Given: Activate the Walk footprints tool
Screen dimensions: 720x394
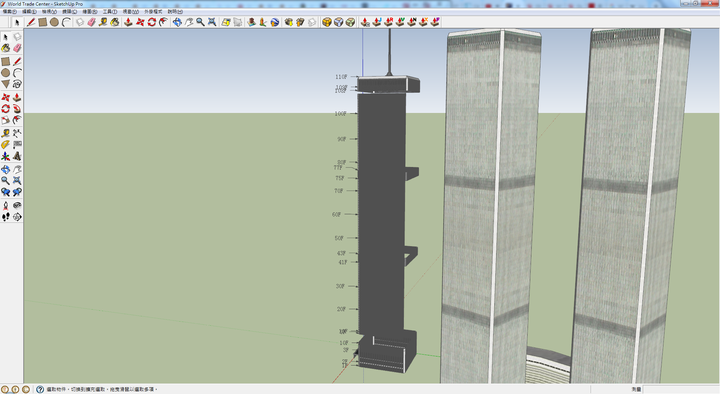Looking at the screenshot, I should (6, 217).
